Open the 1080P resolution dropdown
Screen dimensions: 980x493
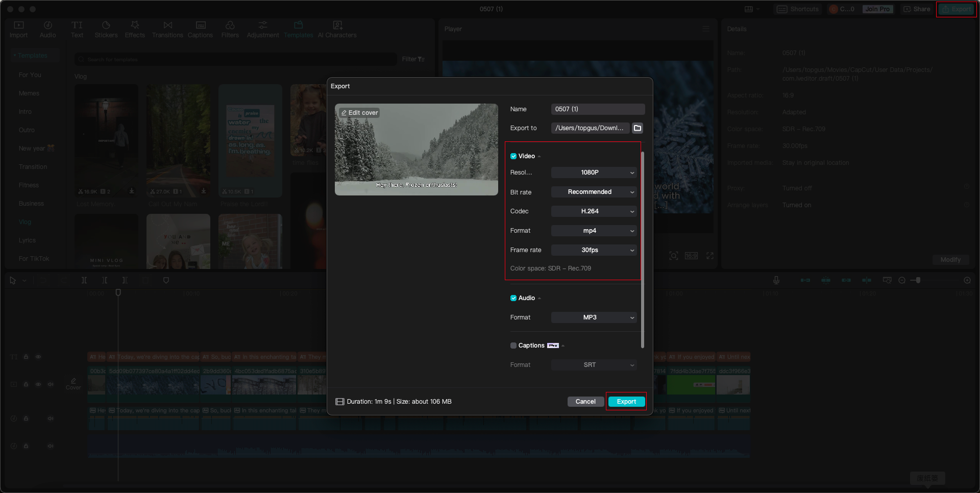point(594,172)
